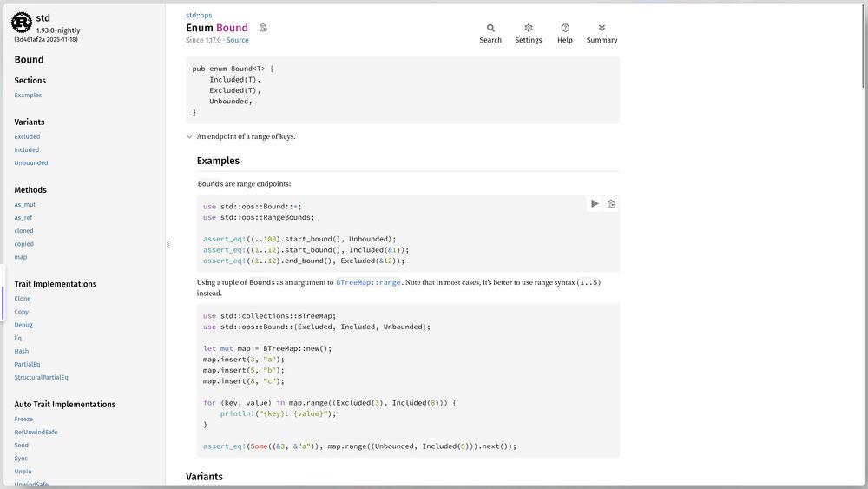Toggle Summary collapse-all view
This screenshot has height=489, width=868.
point(602,34)
